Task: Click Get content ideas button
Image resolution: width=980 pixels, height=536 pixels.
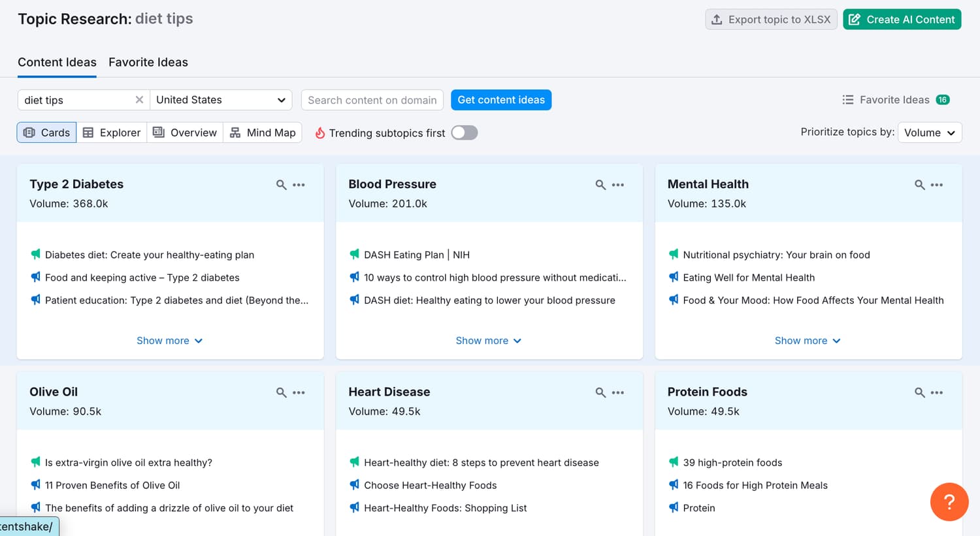Action: (501, 100)
